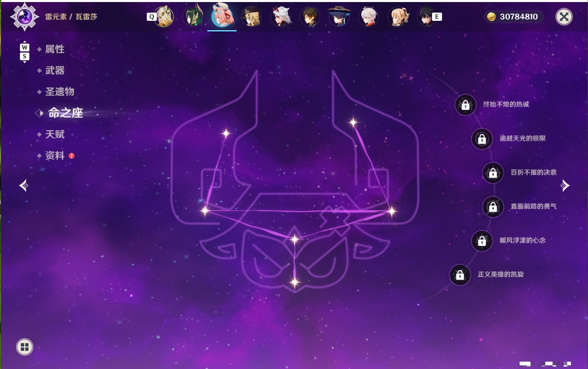Click the gold Mora coin icon
The width and height of the screenshot is (588, 369).
(491, 17)
